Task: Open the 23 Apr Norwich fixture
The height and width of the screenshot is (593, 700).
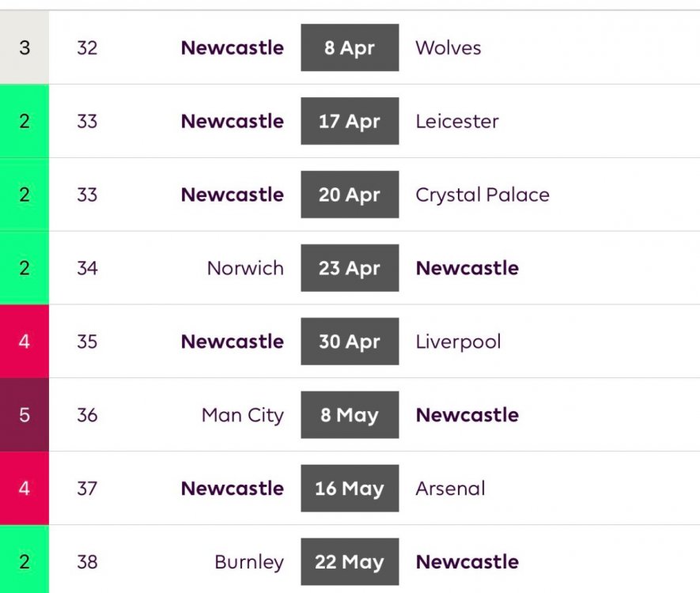Action: tap(350, 268)
